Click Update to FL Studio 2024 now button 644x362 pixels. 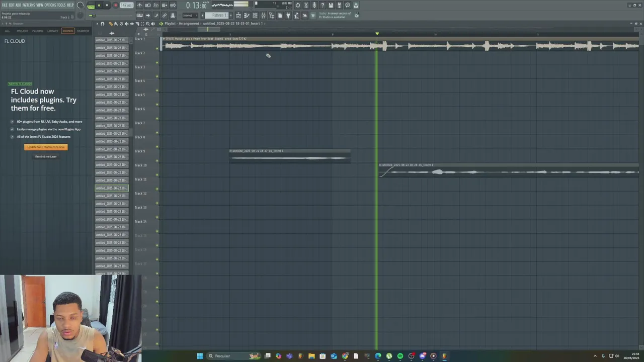46,147
